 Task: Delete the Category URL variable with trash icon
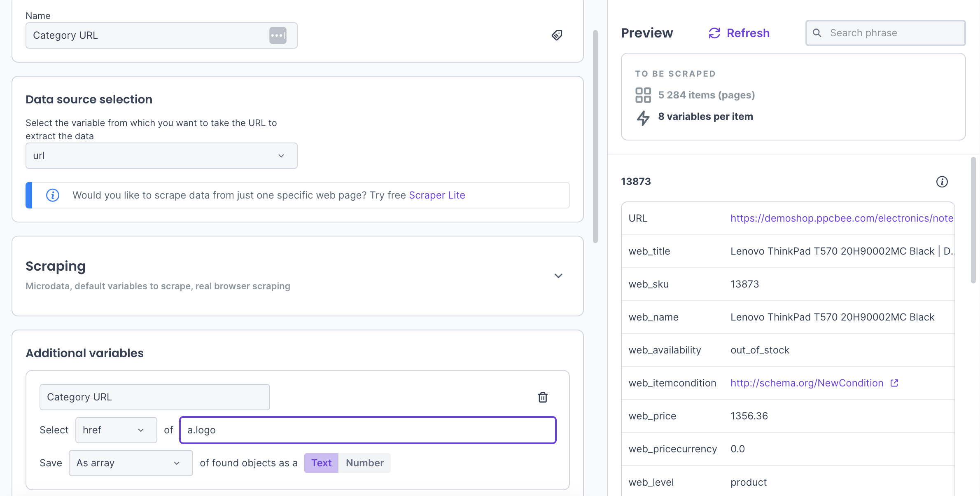[543, 397]
